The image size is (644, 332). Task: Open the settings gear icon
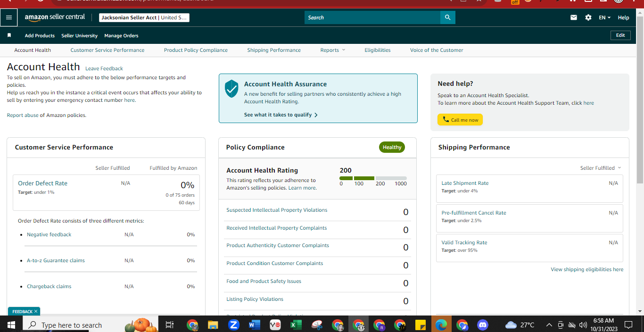pos(588,17)
